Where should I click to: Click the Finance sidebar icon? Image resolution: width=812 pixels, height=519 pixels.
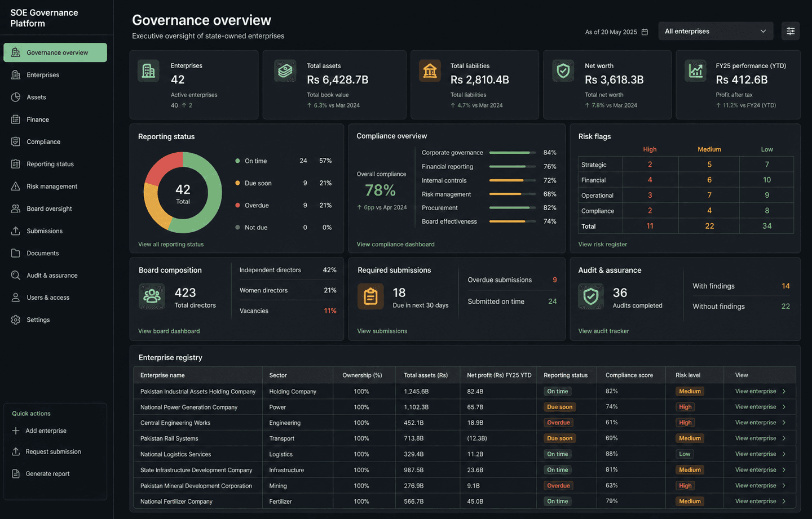coord(16,119)
